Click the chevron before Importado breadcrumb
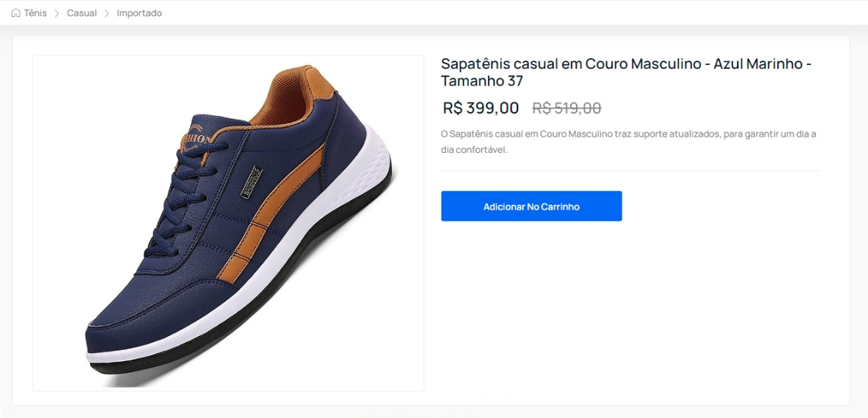Screen dimensions: 868x418 click(106, 13)
